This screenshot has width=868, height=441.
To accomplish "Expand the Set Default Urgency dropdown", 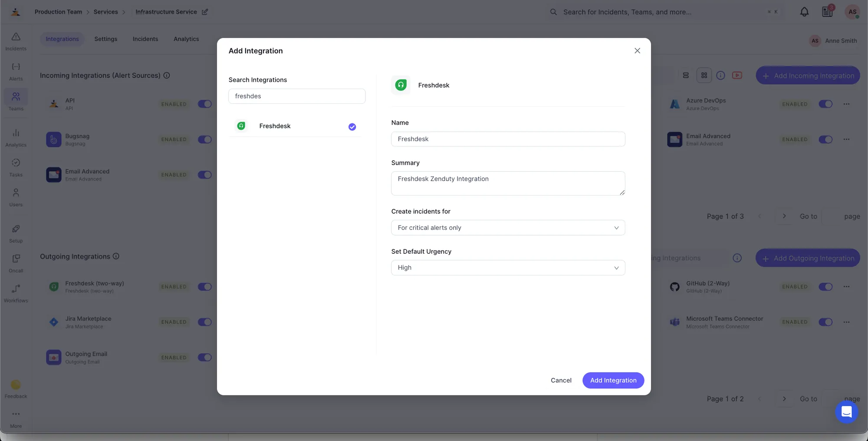I will pos(508,268).
